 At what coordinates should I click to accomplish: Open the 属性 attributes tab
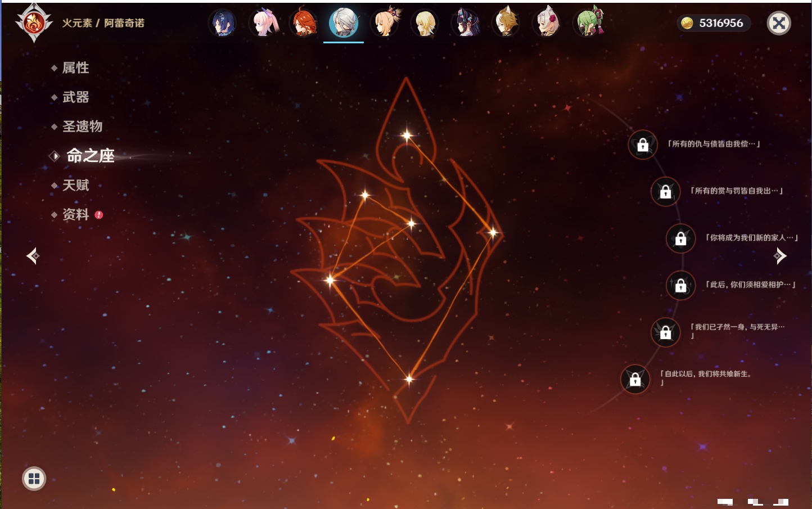[x=75, y=68]
